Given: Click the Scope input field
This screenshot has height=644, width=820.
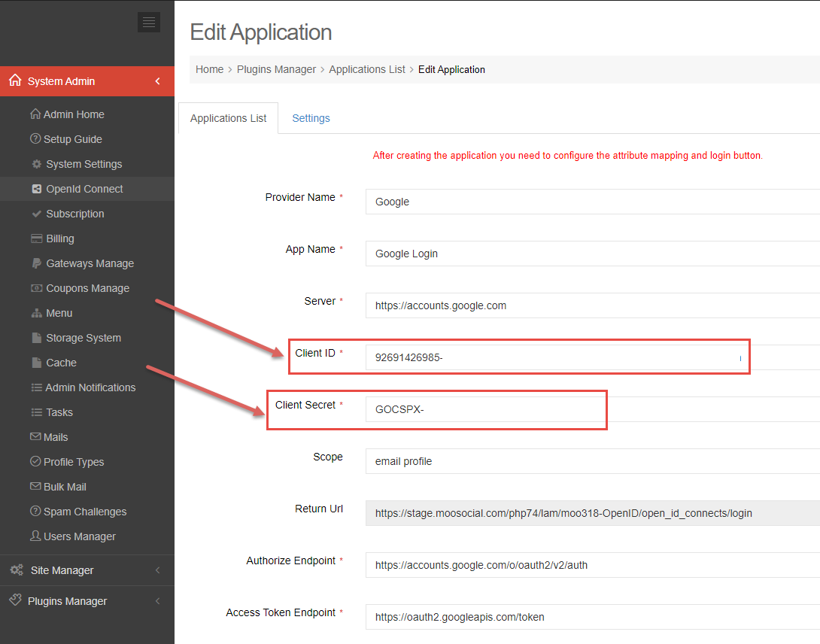Looking at the screenshot, I should click(x=593, y=461).
